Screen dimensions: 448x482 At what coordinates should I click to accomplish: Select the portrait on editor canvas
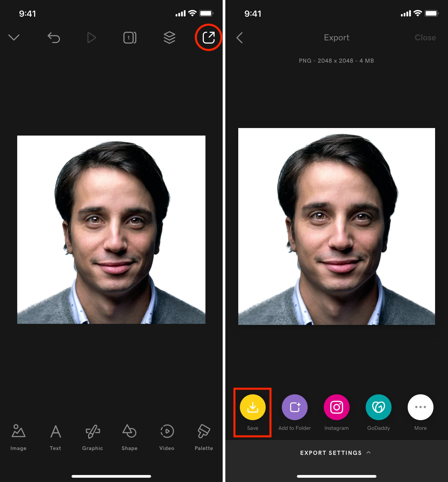pyautogui.click(x=111, y=230)
